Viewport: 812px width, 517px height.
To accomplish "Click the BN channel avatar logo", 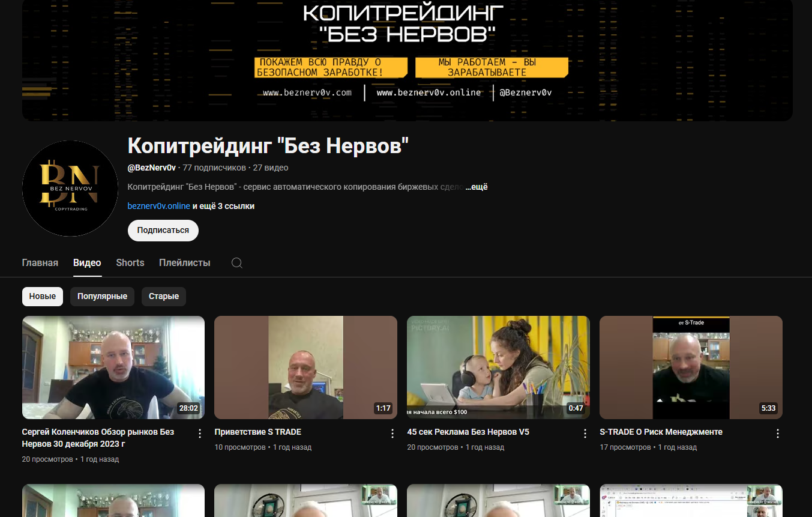I will click(70, 188).
